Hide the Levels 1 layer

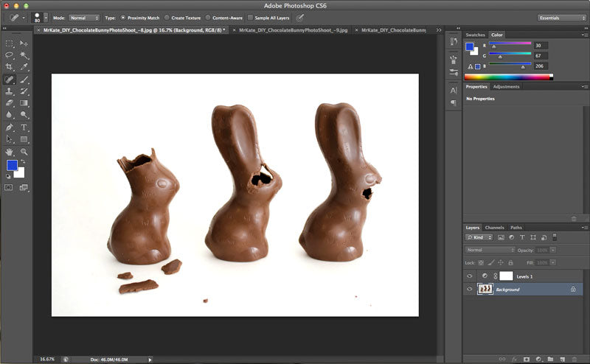(470, 276)
